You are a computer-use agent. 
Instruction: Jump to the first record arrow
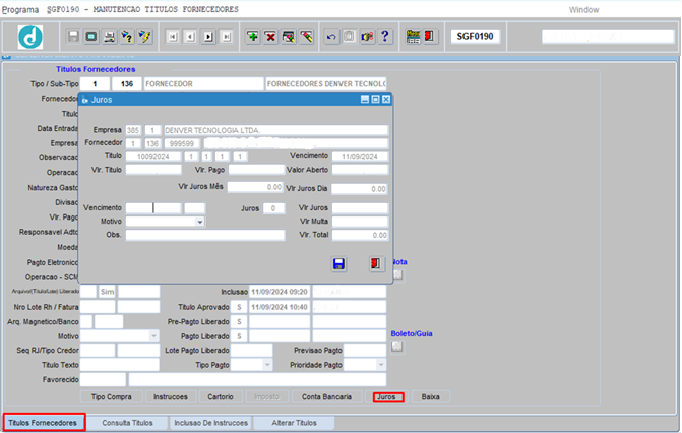[x=173, y=37]
